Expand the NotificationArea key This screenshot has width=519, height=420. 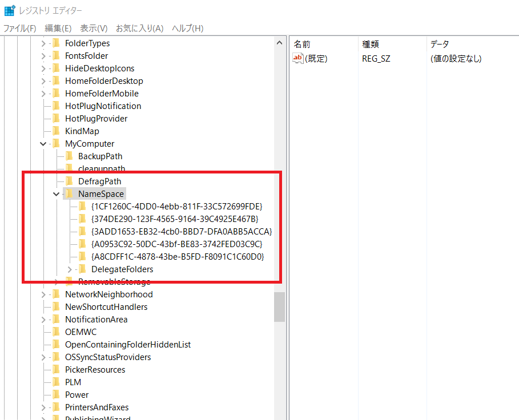point(43,320)
